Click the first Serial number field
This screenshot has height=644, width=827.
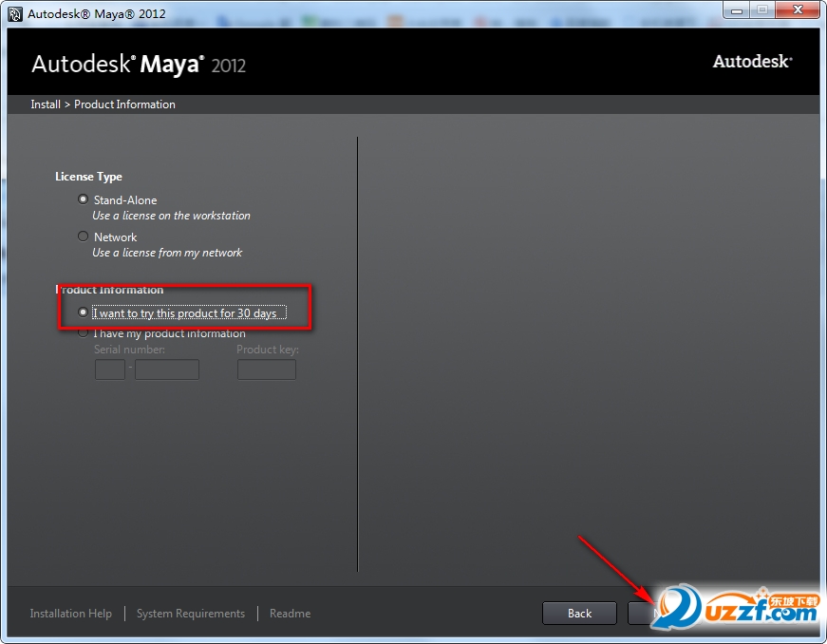pyautogui.click(x=110, y=369)
